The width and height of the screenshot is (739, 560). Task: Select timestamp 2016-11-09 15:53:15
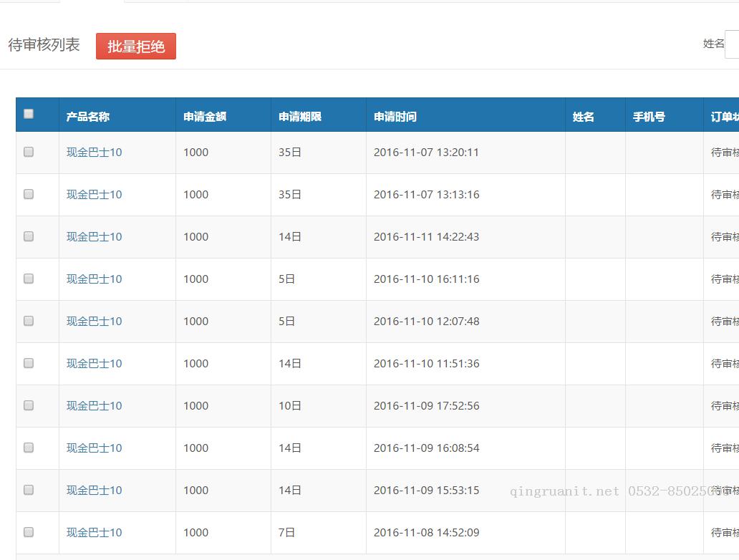[427, 491]
